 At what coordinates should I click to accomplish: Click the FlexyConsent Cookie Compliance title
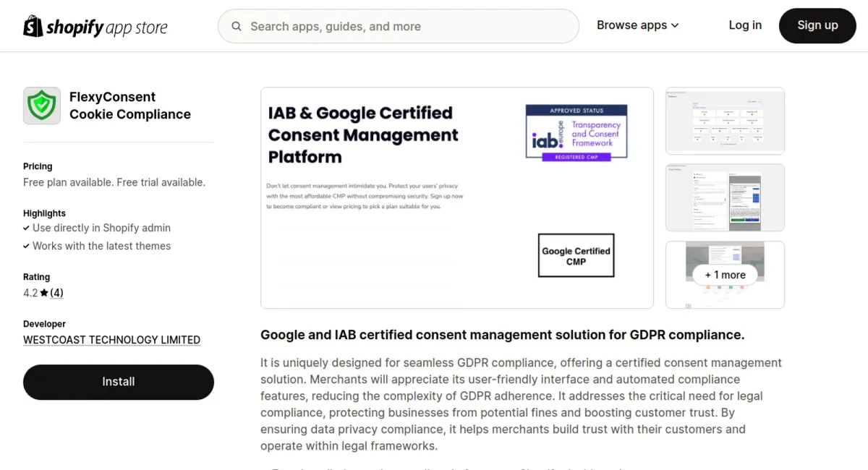pyautogui.click(x=130, y=106)
